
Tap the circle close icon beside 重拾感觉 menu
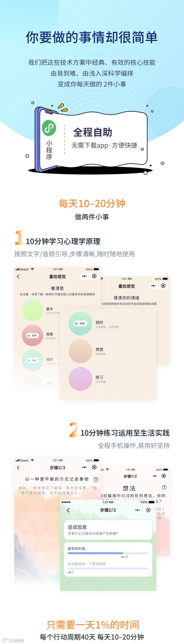(x=94, y=276)
